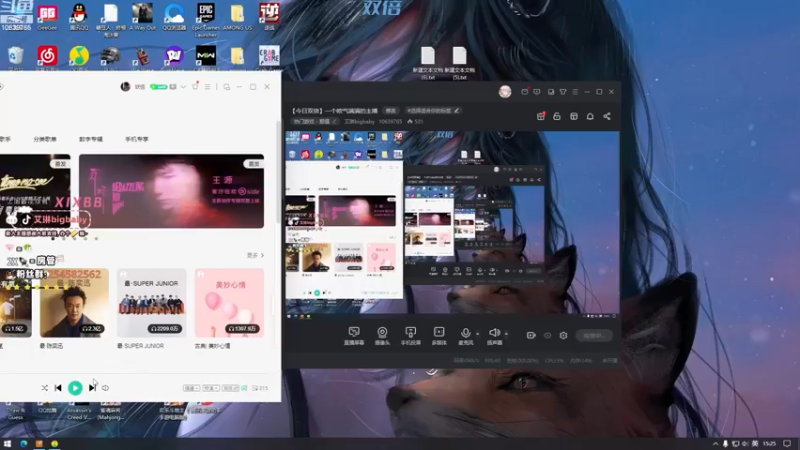Share the stream with share icon
The image size is (800, 450).
coord(607,116)
